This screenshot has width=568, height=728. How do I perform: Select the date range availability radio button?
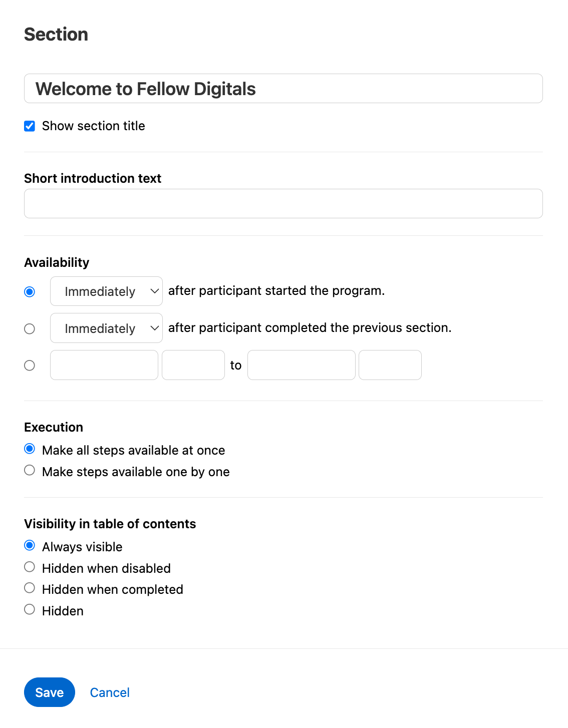30,366
